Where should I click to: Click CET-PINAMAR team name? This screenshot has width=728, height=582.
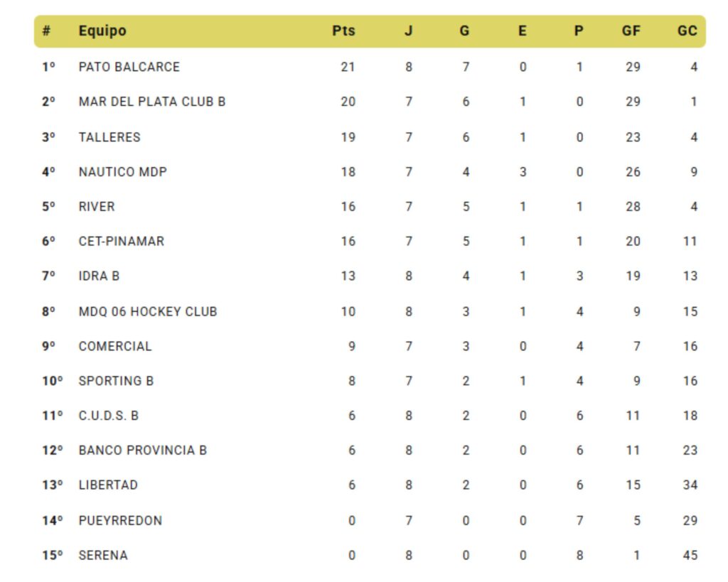pos(122,242)
